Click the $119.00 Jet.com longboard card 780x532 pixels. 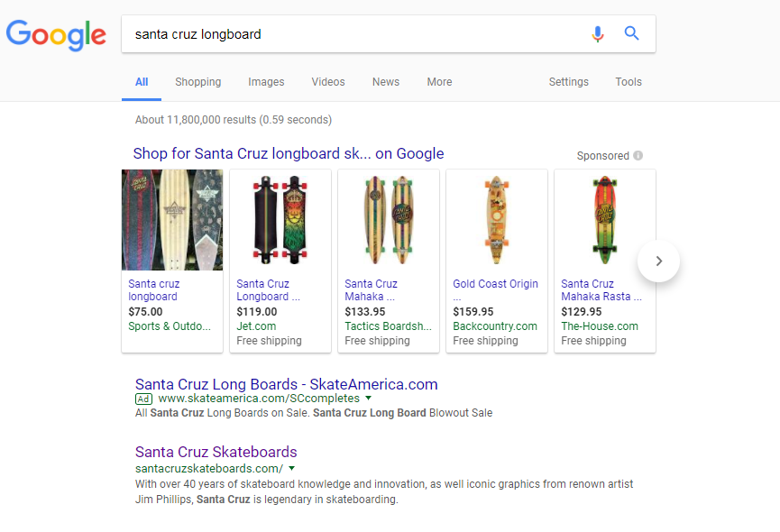pyautogui.click(x=280, y=219)
